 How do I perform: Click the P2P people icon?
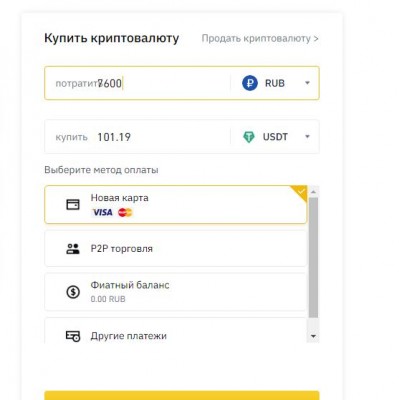tap(73, 249)
